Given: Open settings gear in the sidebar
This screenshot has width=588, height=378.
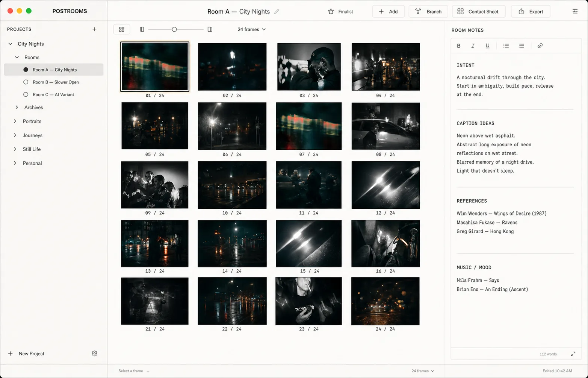Looking at the screenshot, I should click(x=95, y=354).
